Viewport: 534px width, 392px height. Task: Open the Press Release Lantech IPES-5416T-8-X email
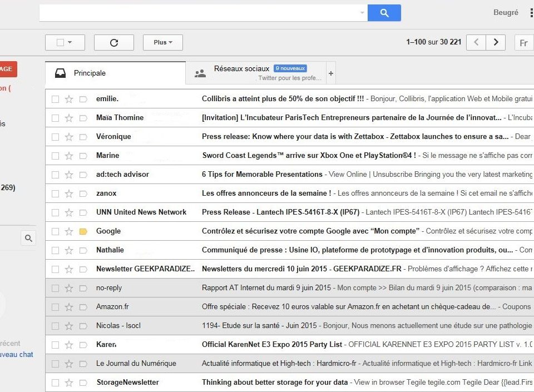click(289, 212)
